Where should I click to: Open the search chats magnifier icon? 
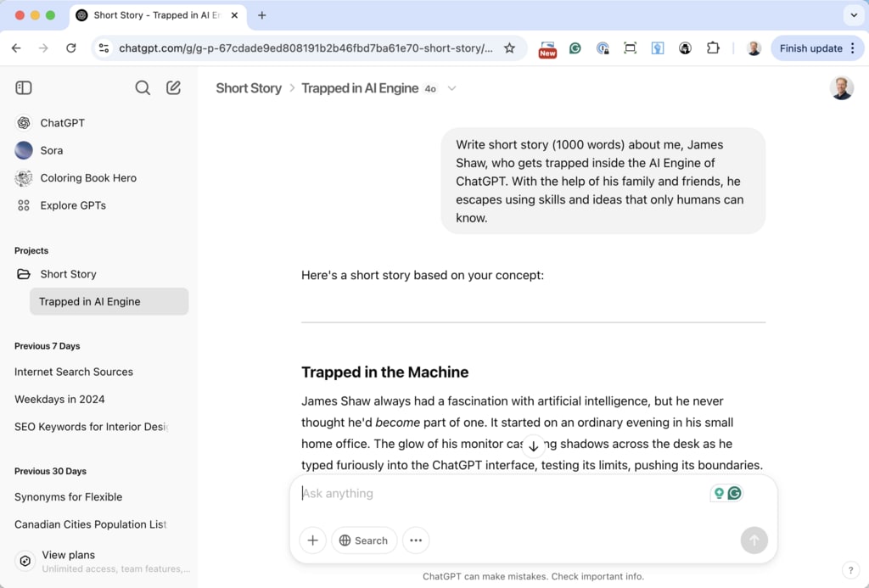pyautogui.click(x=143, y=87)
